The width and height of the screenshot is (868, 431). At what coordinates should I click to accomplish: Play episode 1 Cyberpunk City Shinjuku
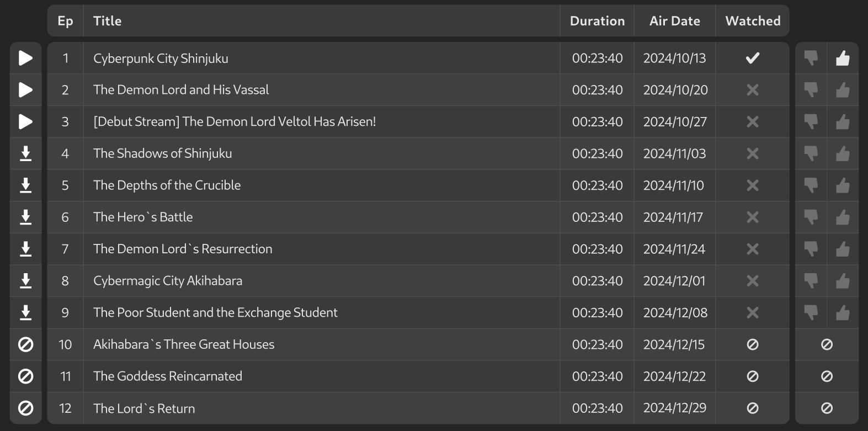(x=25, y=58)
